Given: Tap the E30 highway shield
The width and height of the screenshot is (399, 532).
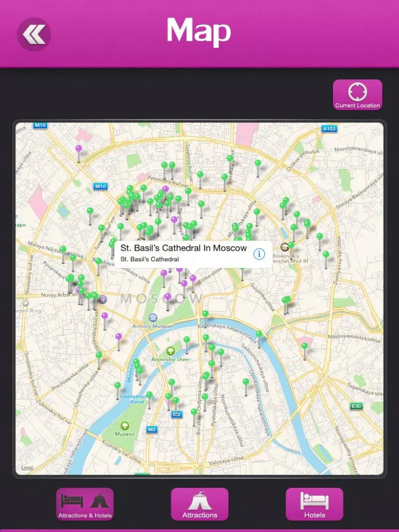Looking at the screenshot, I should 356,406.
